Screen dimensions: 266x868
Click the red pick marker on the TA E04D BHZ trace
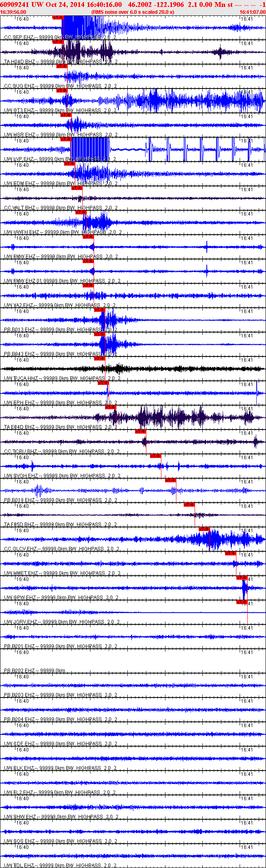coord(111,407)
